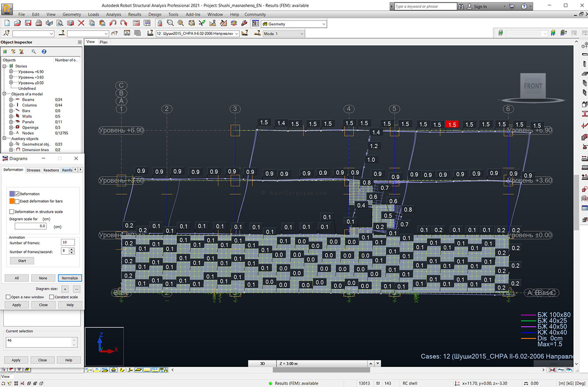Viewport: 588px width, 387px height.
Task: Click the keyword search field
Action: coord(425,7)
